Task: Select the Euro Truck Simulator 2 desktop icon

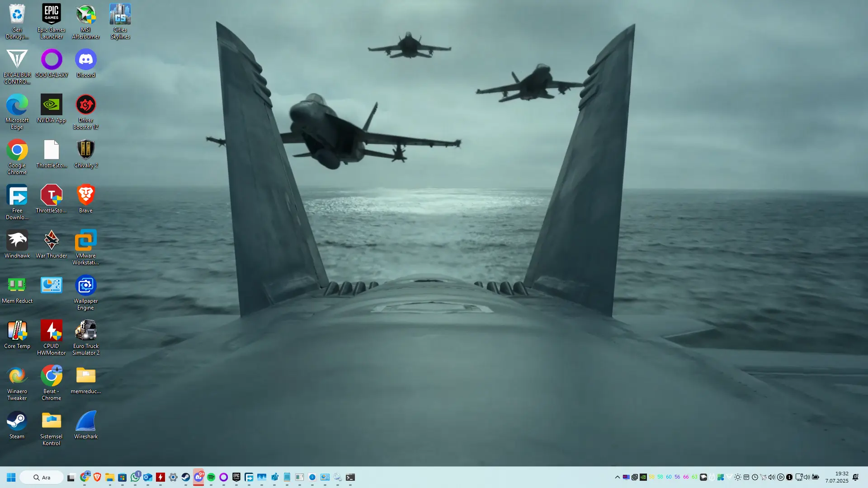Action: 86,338
